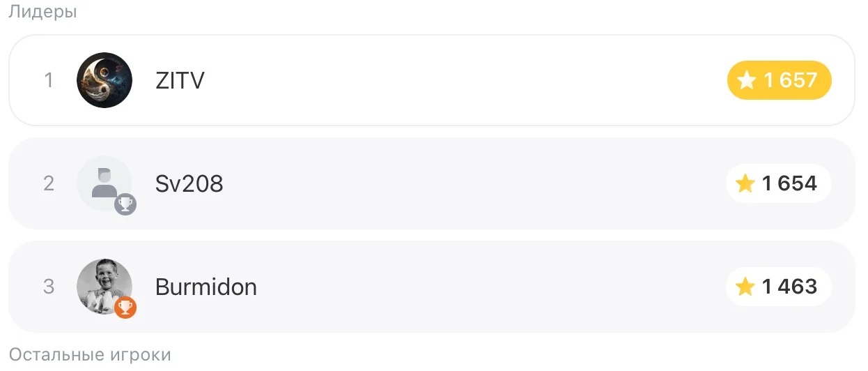Open the first-place leaderboard row card

pos(432,80)
